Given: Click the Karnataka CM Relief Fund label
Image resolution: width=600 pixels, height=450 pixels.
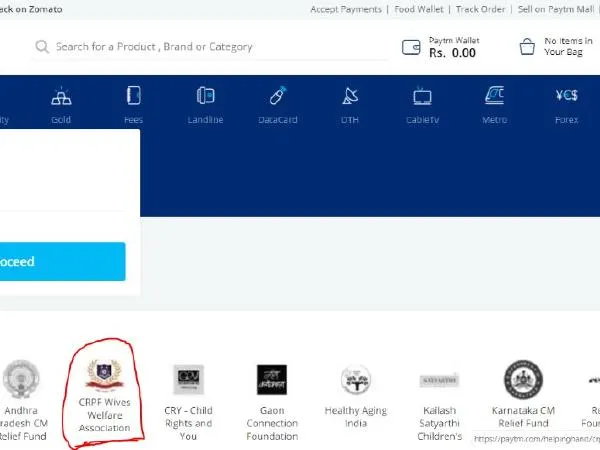Looking at the screenshot, I should point(523,417).
